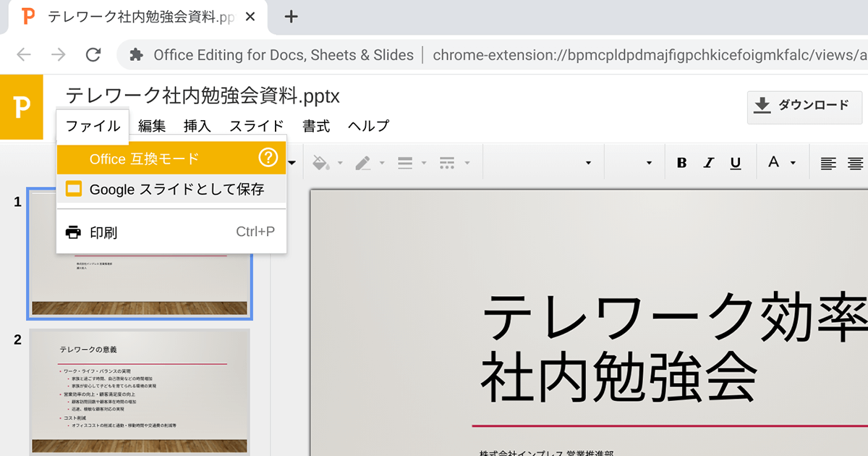Apply center text alignment
The image size is (868, 456).
pos(856,163)
